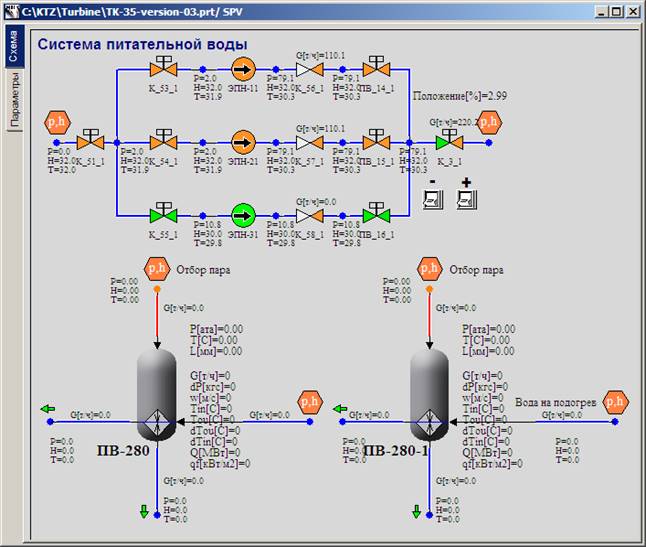646x547 pixels.
Task: Click the p,h hexagon at feedwater inlet
Action: coord(57,122)
